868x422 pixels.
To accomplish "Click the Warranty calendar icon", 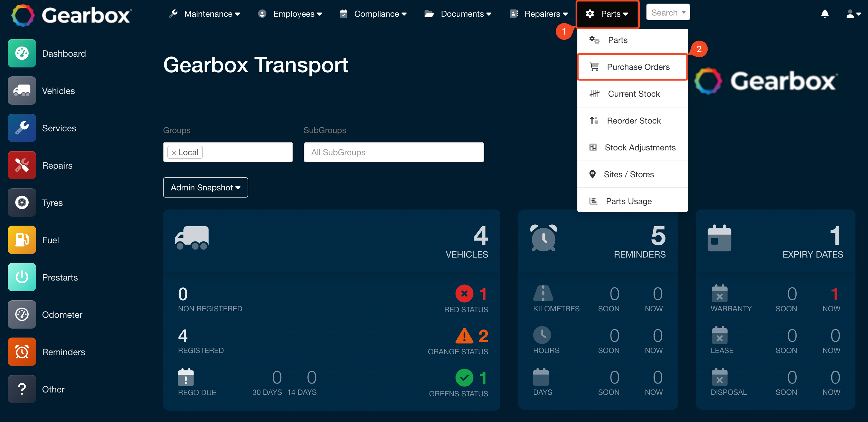I will click(720, 293).
